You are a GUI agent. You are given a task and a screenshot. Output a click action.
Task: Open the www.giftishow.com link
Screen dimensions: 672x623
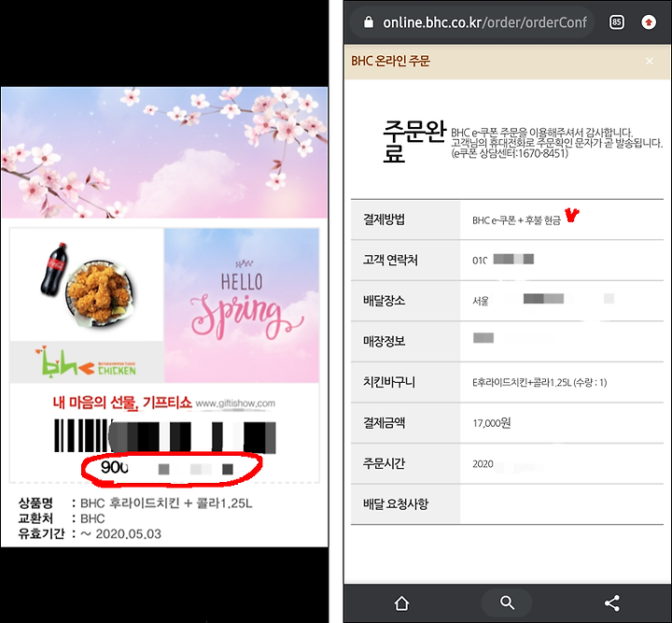click(x=235, y=404)
